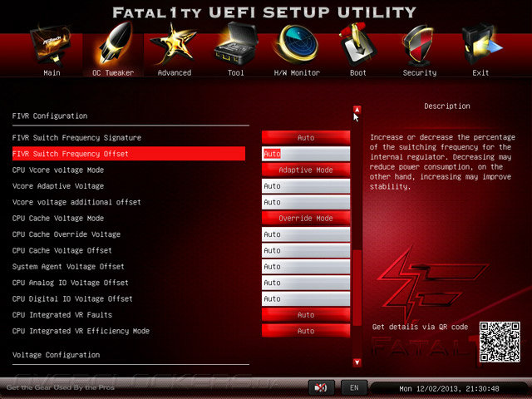Image resolution: width=532 pixels, height=399 pixels.
Task: Toggle the muted speaker icon
Action: (x=321, y=387)
